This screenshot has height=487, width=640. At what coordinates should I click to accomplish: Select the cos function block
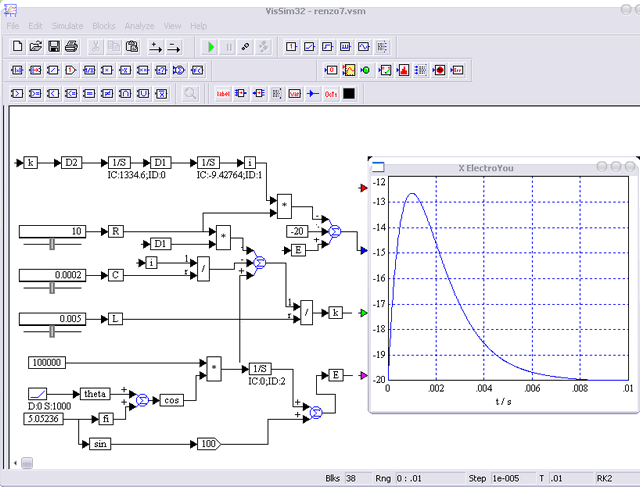[172, 399]
